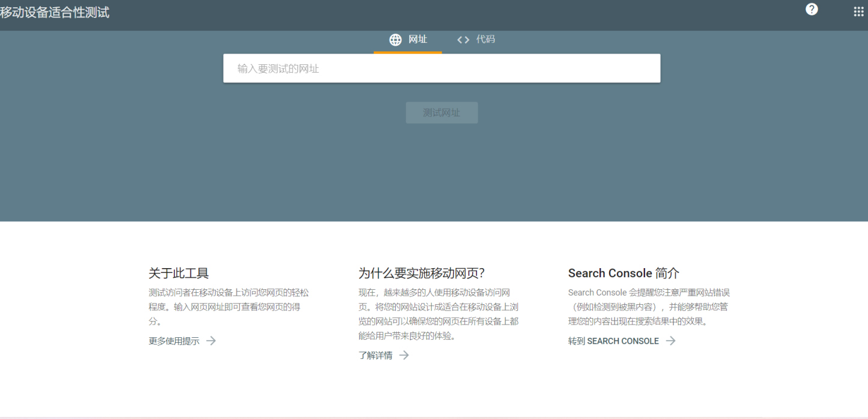Open the Google apps grid icon

(x=858, y=11)
